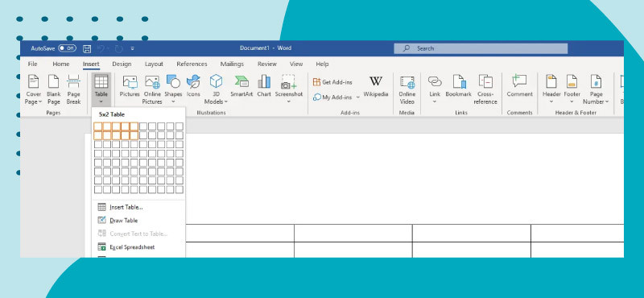Image resolution: width=644 pixels, height=298 pixels.
Task: Open the Help tab
Action: click(322, 64)
